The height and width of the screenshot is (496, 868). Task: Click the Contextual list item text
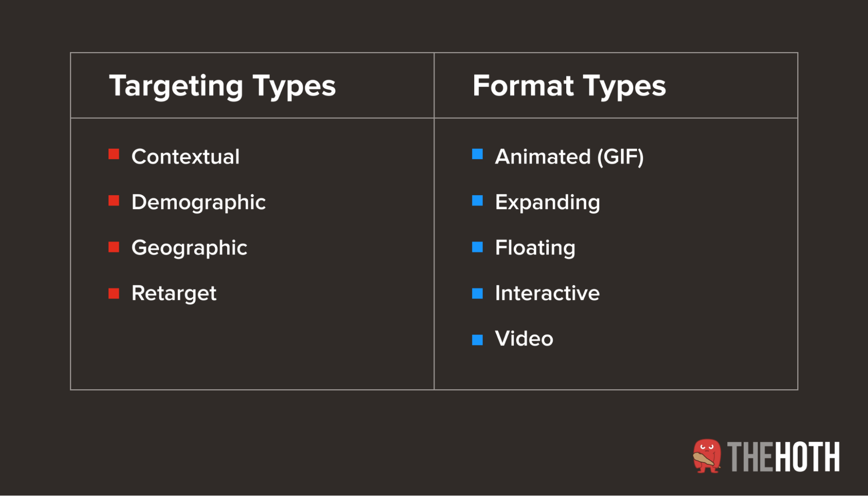185,157
